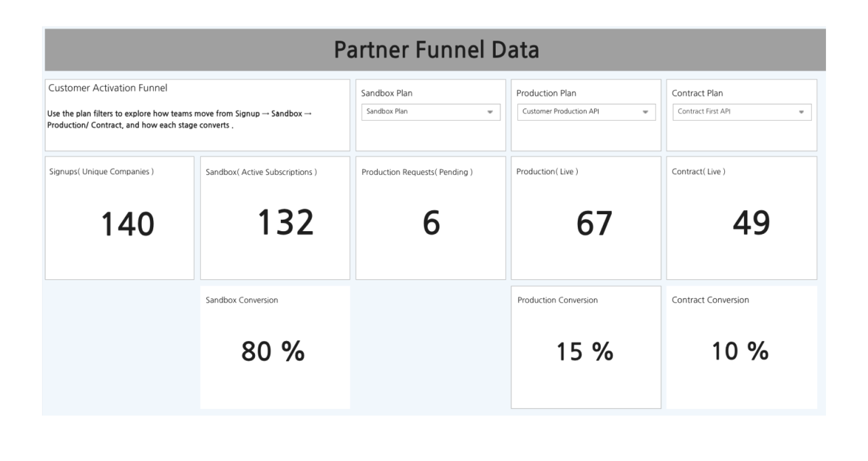Select the Customer Activation Funnel description panel
The height and width of the screenshot is (461, 868).
click(197, 115)
